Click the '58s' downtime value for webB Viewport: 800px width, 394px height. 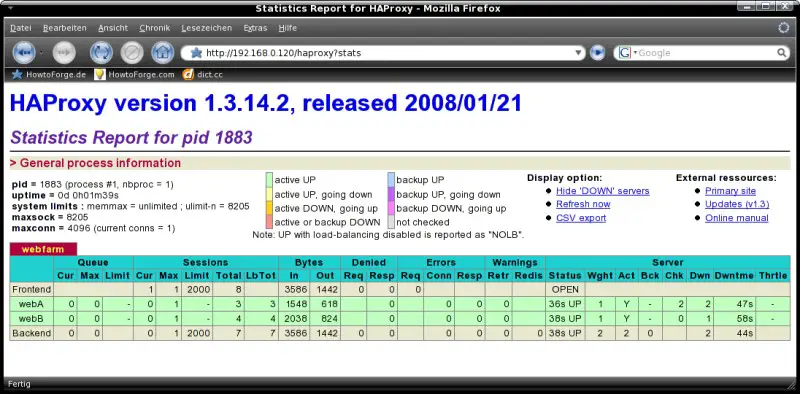[x=734, y=318]
